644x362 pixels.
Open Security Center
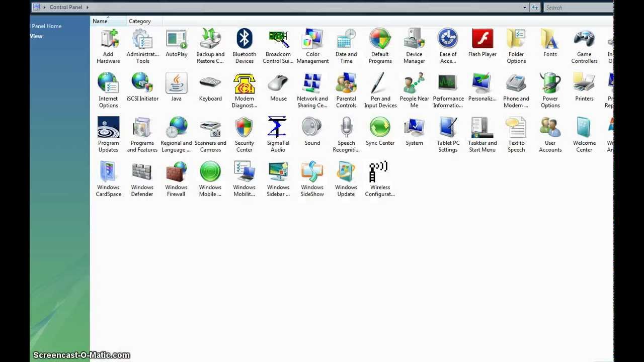coord(245,135)
